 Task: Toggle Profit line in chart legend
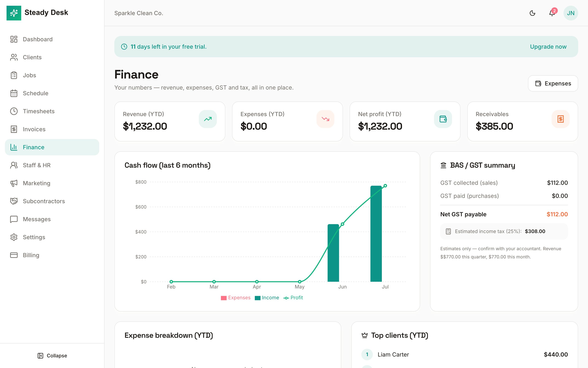293,298
